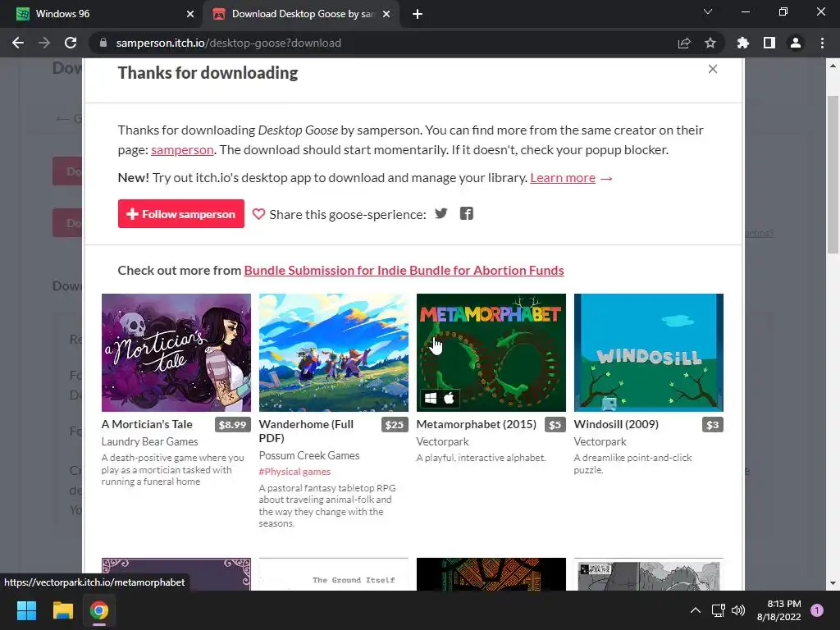Toggle the browser side panel

coord(769,43)
